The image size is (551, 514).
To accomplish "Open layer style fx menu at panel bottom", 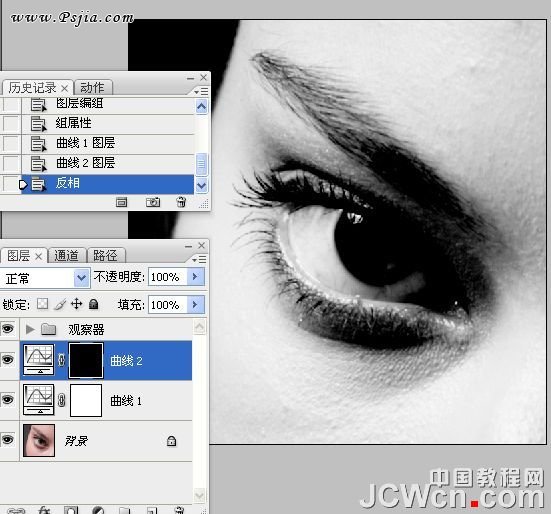I will 44,510.
